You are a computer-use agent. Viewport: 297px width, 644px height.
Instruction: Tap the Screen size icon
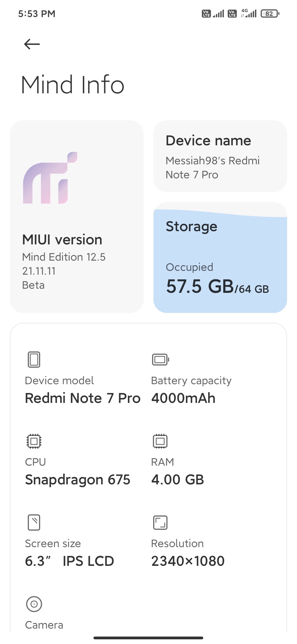34,522
